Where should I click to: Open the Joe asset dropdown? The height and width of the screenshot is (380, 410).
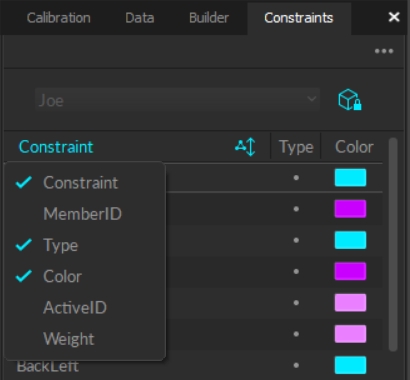[x=177, y=100]
